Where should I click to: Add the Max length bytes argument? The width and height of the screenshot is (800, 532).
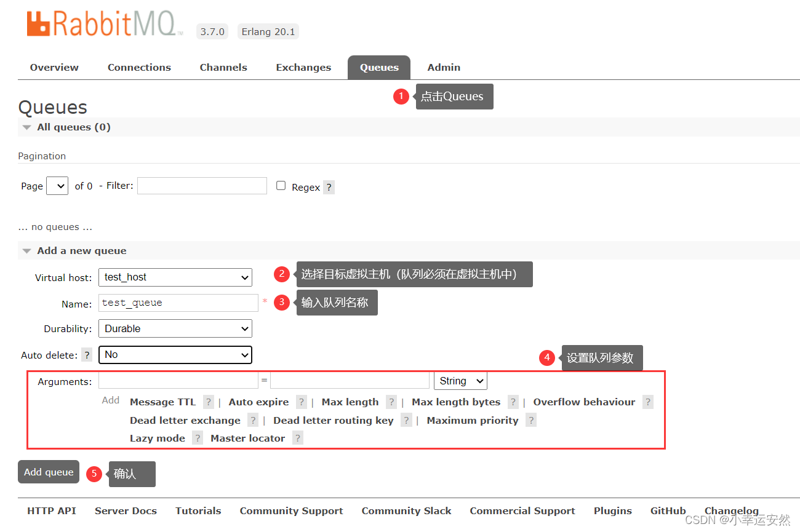(456, 402)
